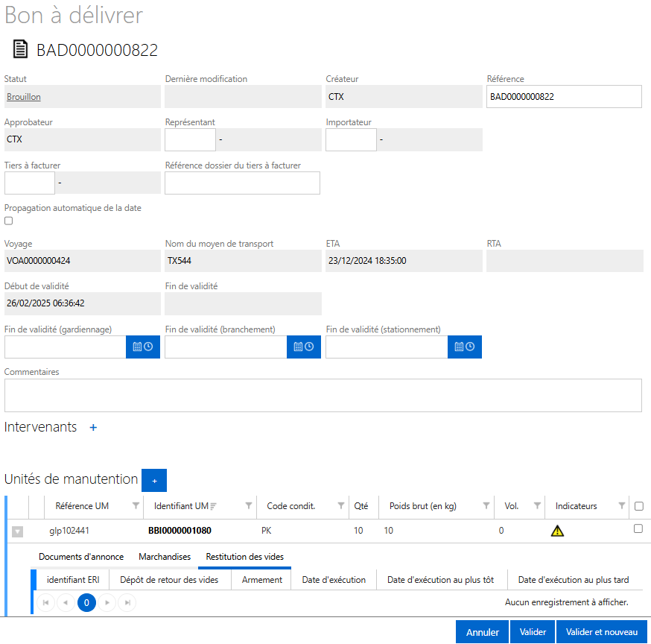Collapse the glp102441 row details
Image resolution: width=651 pixels, height=644 pixels.
[x=18, y=531]
